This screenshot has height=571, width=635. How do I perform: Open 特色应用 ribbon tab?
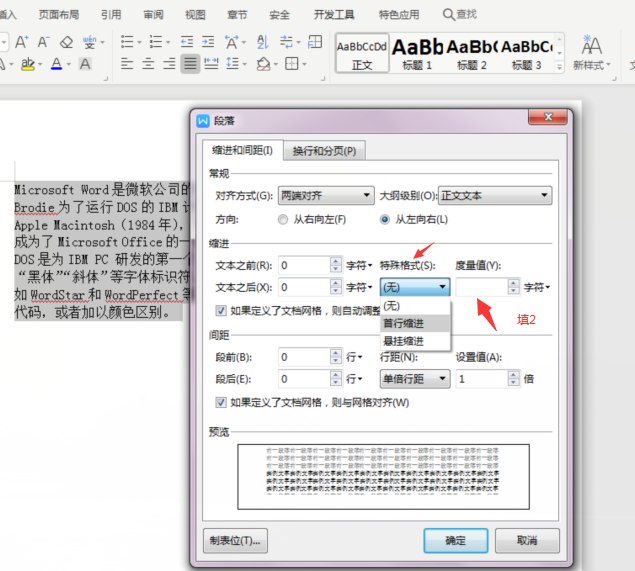click(x=399, y=15)
